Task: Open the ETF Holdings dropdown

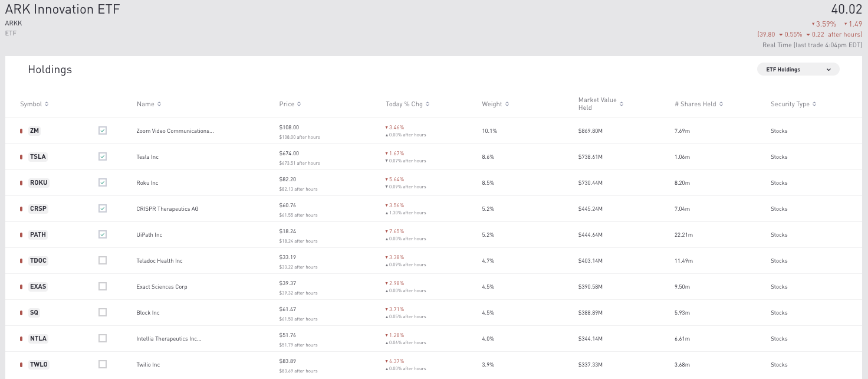Action: coord(798,69)
